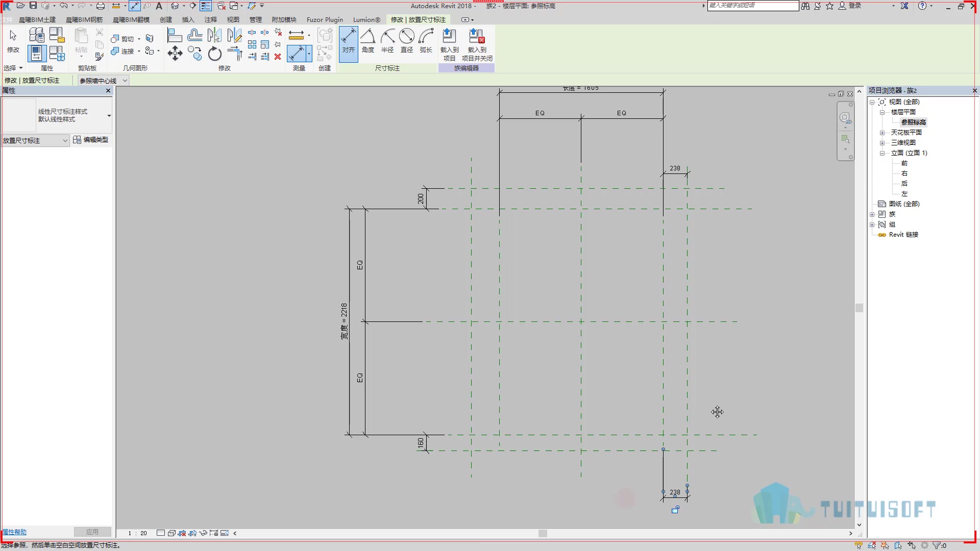
Task: Click the red Delete X icon
Action: coord(278,57)
